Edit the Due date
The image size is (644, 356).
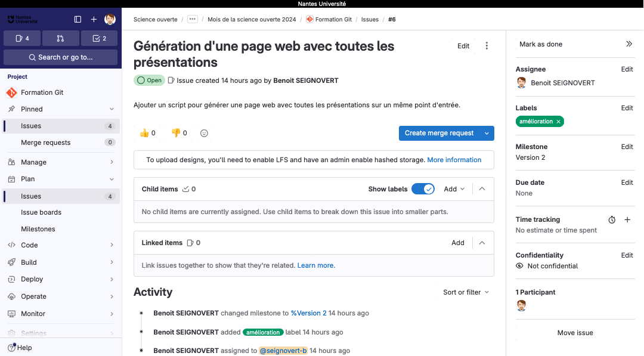pyautogui.click(x=627, y=182)
